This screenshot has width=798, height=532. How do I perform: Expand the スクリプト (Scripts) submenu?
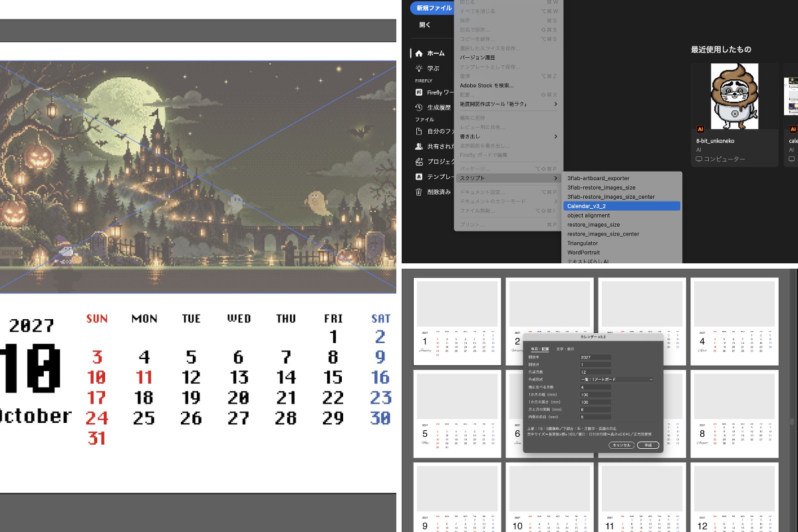click(509, 178)
